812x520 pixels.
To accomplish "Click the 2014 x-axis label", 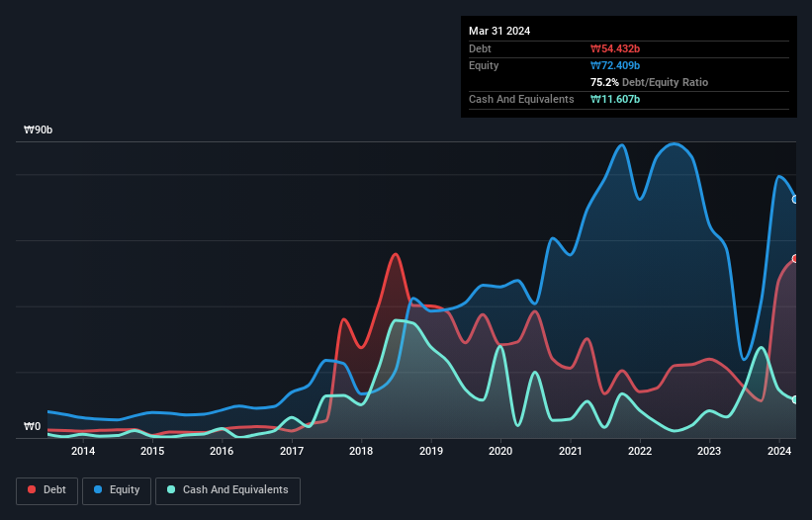I will point(83,451).
